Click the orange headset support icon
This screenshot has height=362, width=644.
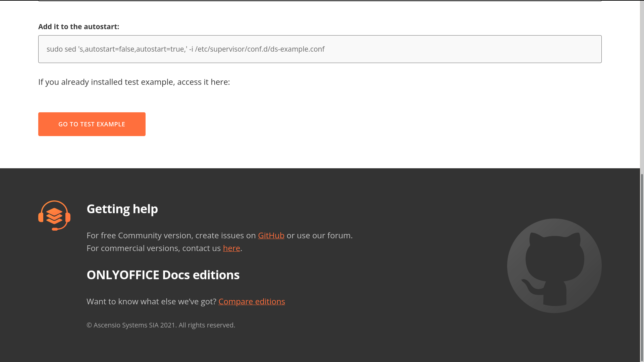point(54,216)
